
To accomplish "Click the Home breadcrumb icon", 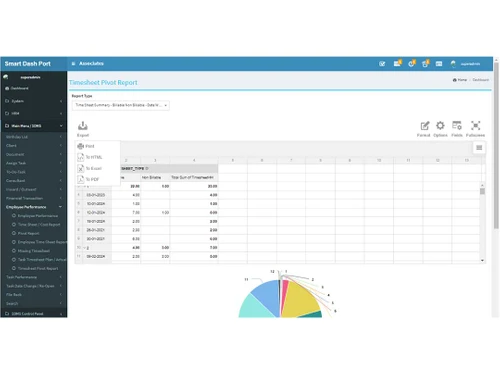I will pos(454,80).
